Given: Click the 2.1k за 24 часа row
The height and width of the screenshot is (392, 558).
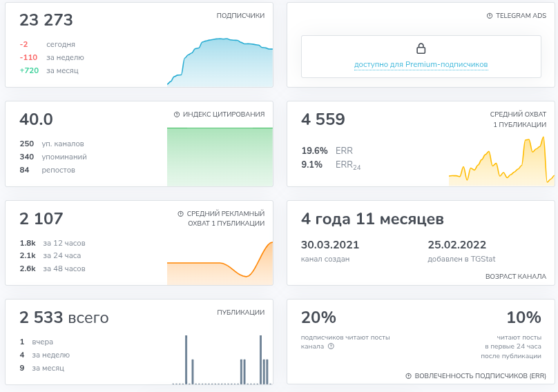Looking at the screenshot, I should [x=50, y=255].
